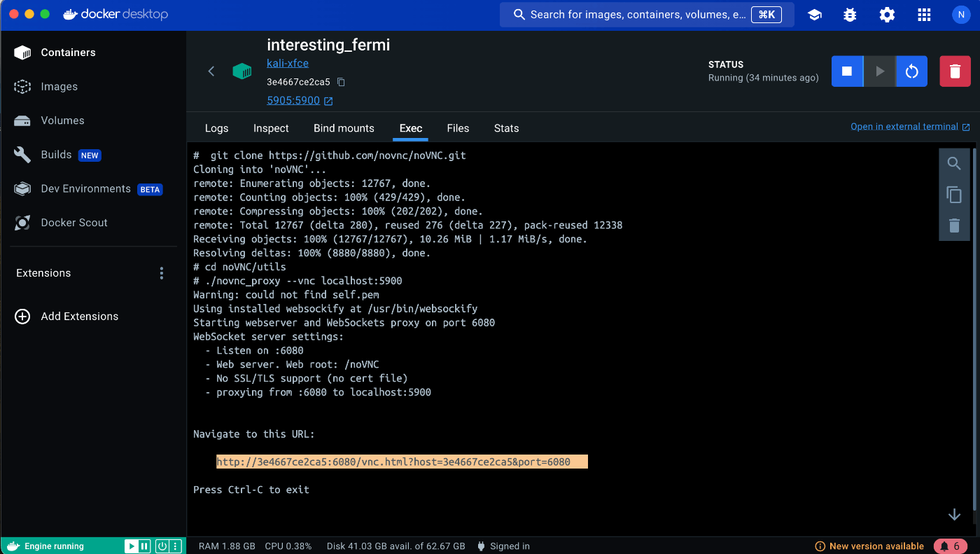The height and width of the screenshot is (554, 980).
Task: Pause the Docker engine
Action: coord(144,546)
